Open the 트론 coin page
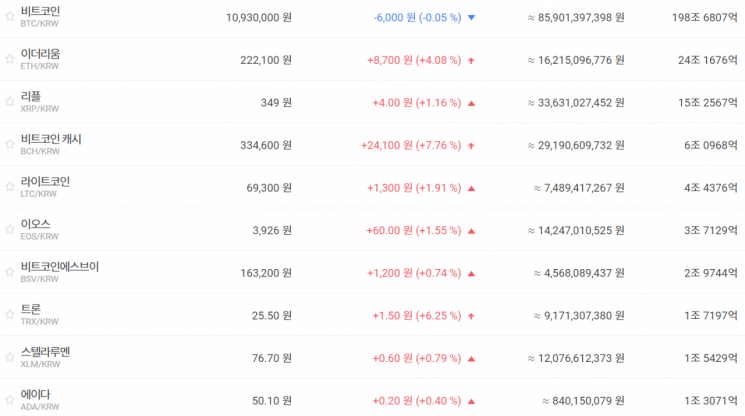This screenshot has width=745, height=416. (x=30, y=309)
